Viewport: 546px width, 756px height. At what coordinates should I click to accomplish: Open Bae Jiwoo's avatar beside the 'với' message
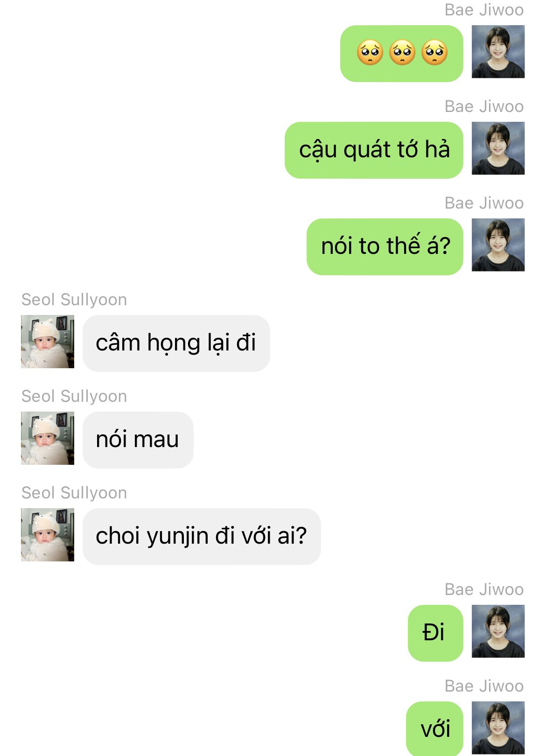click(x=498, y=728)
